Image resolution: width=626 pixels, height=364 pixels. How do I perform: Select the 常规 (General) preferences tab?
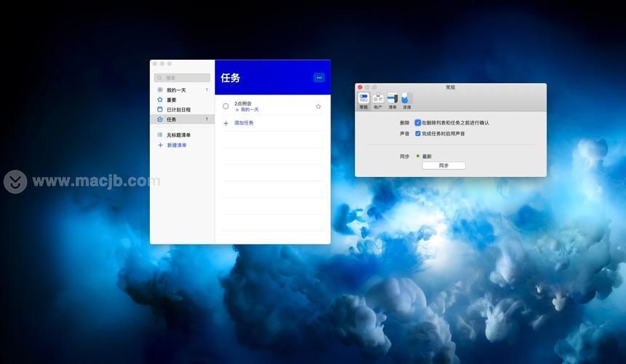coord(363,101)
